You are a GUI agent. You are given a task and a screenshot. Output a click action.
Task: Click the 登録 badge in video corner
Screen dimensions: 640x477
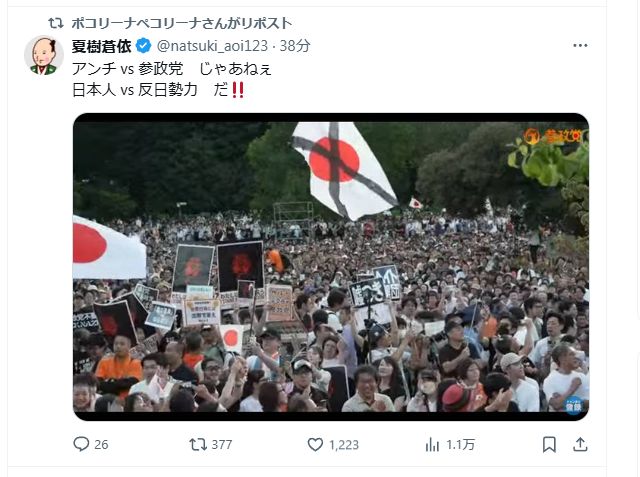[x=574, y=405]
